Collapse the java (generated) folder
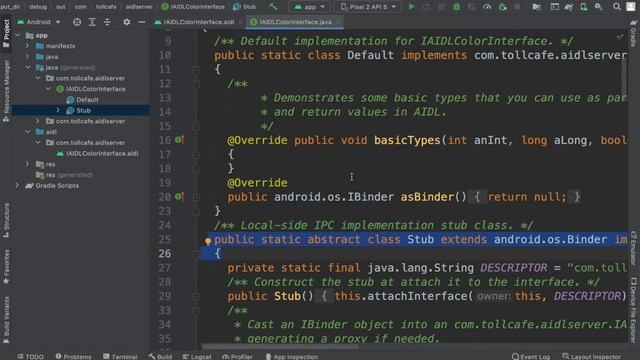Screen dimensions: 640x360 point(28,67)
